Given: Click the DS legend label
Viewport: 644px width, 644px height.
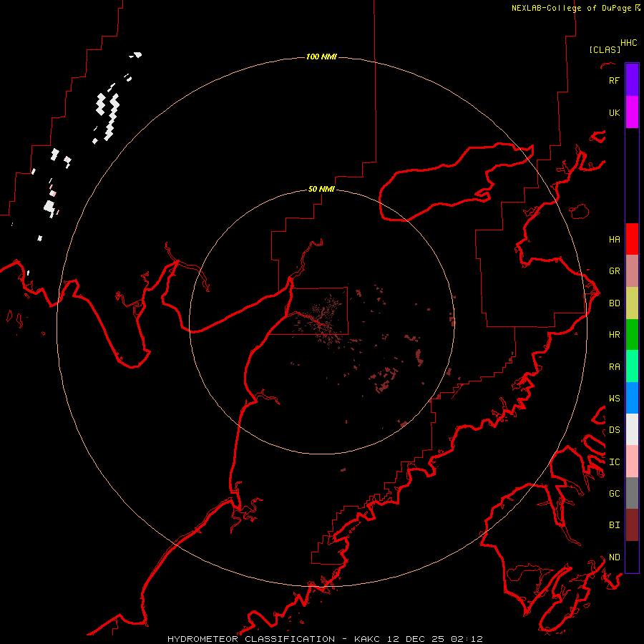Looking at the screenshot, I should click(x=614, y=429).
